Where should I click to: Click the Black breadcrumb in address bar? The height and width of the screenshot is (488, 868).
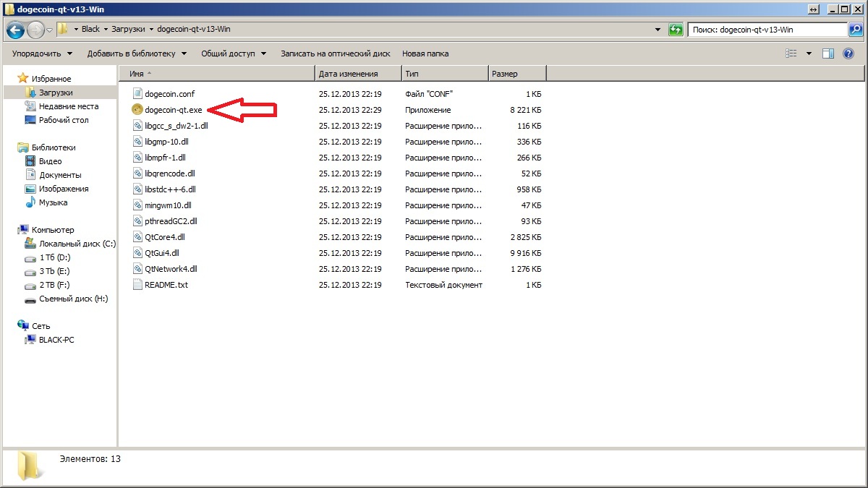[90, 30]
